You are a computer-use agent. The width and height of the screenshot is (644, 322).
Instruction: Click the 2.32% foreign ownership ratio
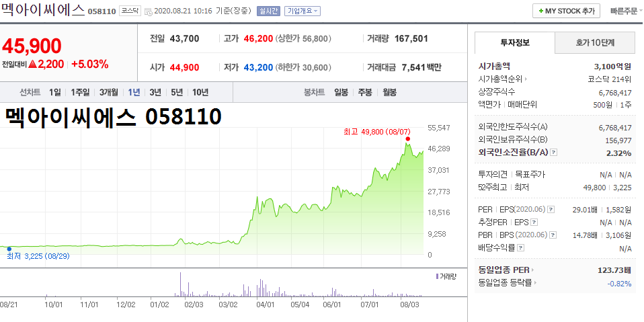618,153
